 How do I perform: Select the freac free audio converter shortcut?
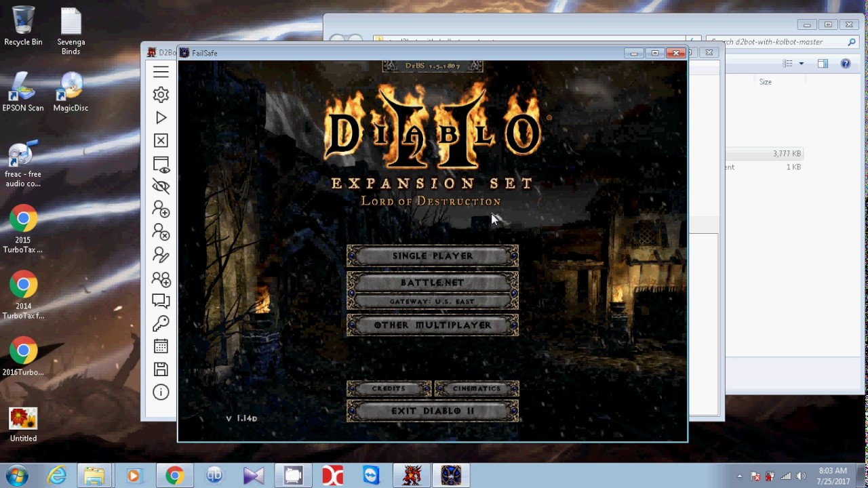[23, 165]
